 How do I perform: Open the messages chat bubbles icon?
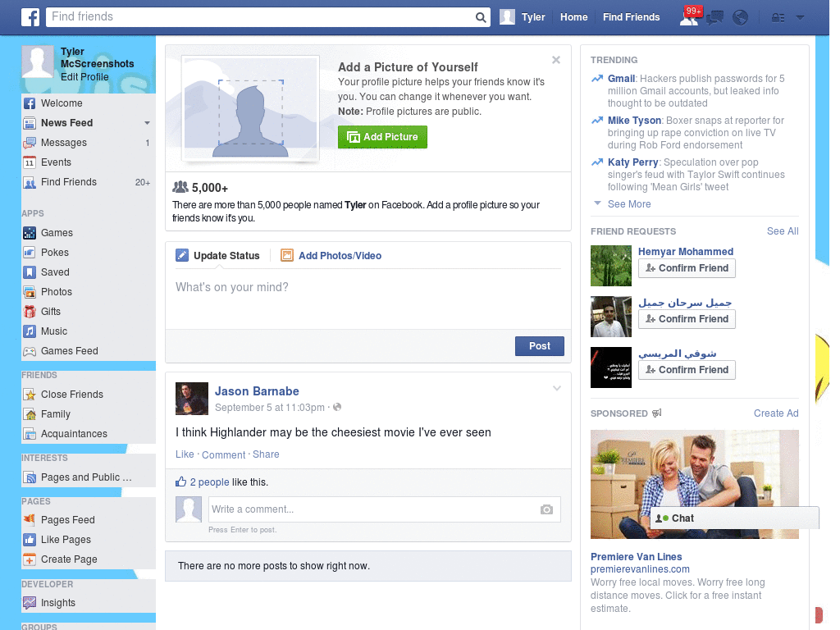coord(714,18)
